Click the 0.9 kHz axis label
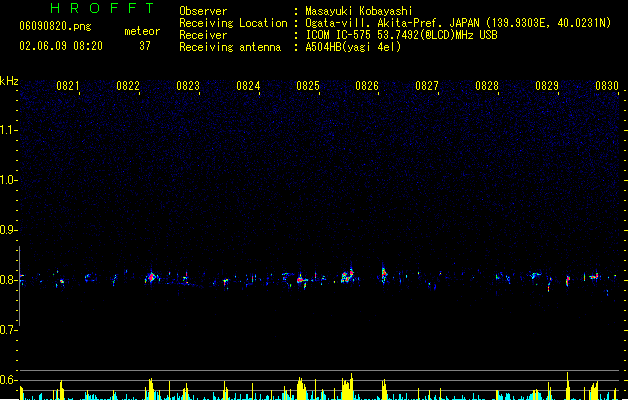This screenshot has height=400, width=629. pyautogui.click(x=8, y=230)
